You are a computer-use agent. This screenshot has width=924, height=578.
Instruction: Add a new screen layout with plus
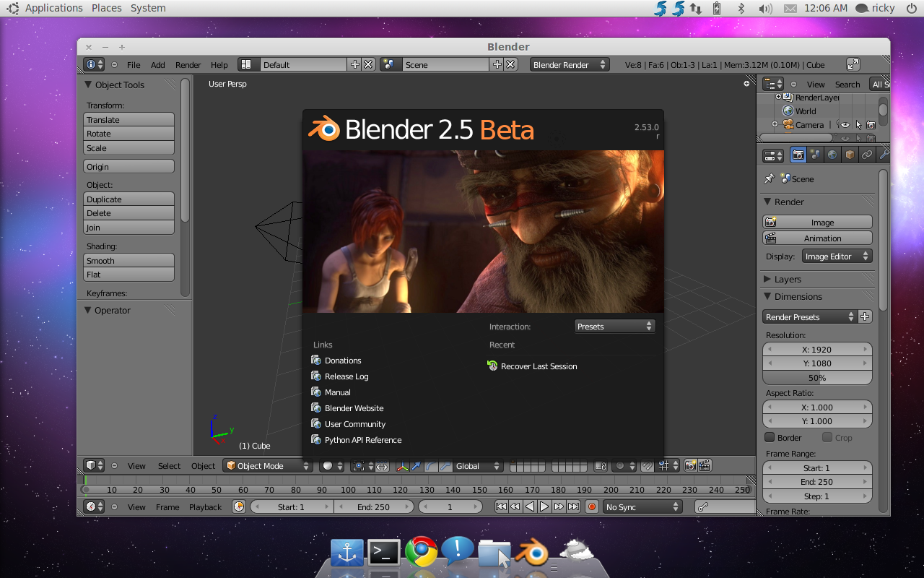tap(354, 64)
